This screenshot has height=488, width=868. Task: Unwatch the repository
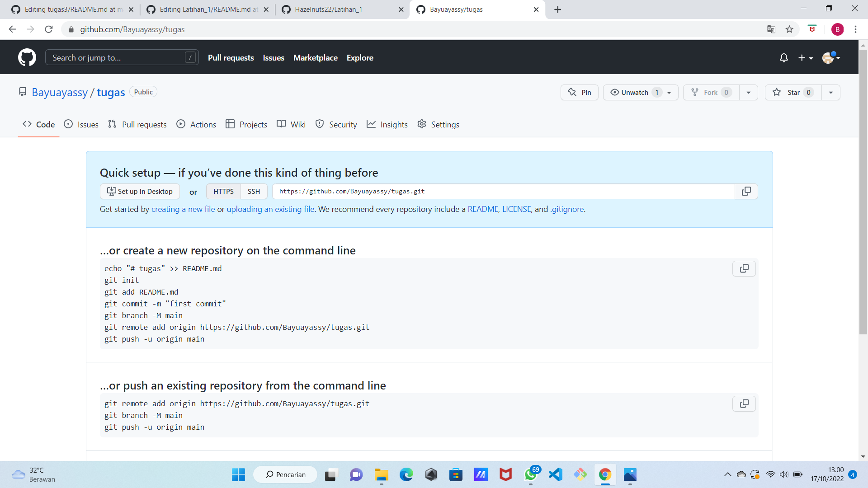click(x=634, y=92)
